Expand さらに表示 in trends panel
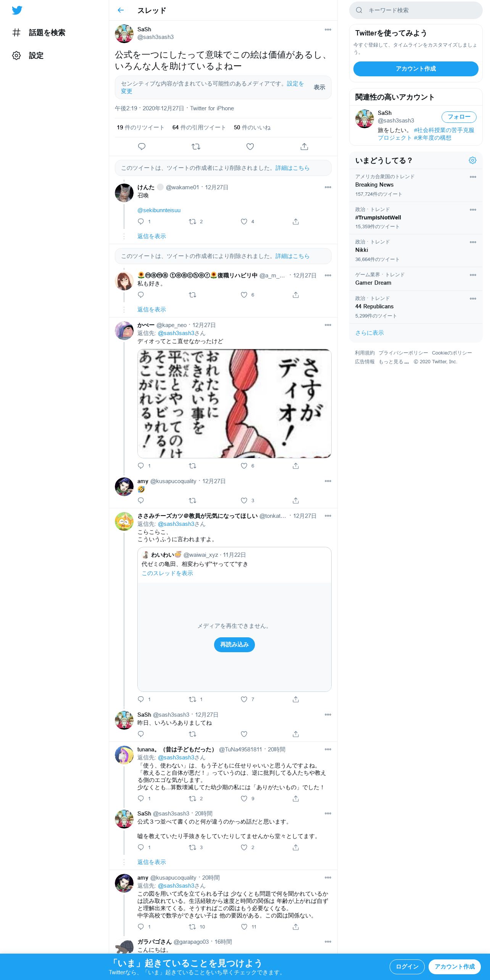The width and height of the screenshot is (490, 980). [369, 333]
